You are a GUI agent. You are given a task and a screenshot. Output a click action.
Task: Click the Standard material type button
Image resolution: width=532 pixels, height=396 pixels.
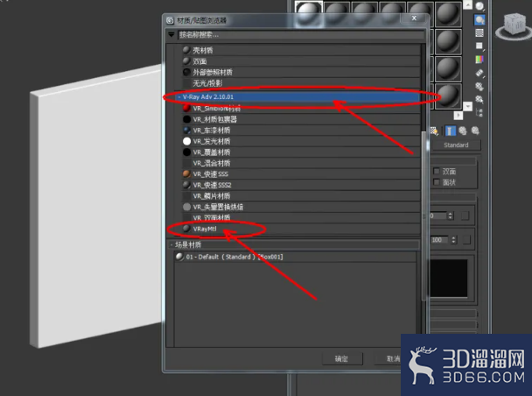pos(456,145)
